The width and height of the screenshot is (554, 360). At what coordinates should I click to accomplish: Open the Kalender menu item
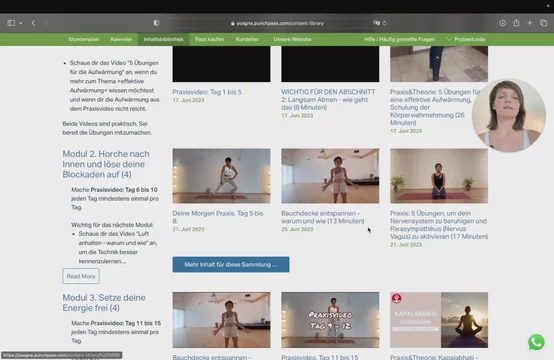[121, 39]
